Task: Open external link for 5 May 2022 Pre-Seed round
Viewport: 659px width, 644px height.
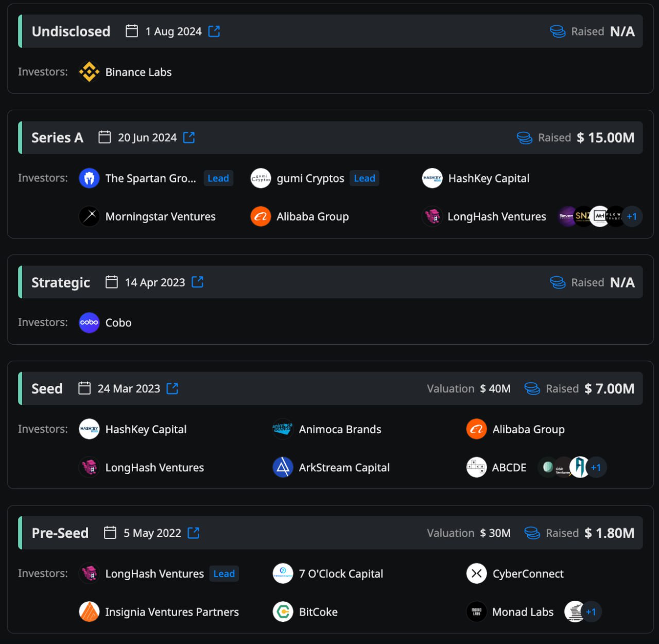Action: pyautogui.click(x=194, y=533)
